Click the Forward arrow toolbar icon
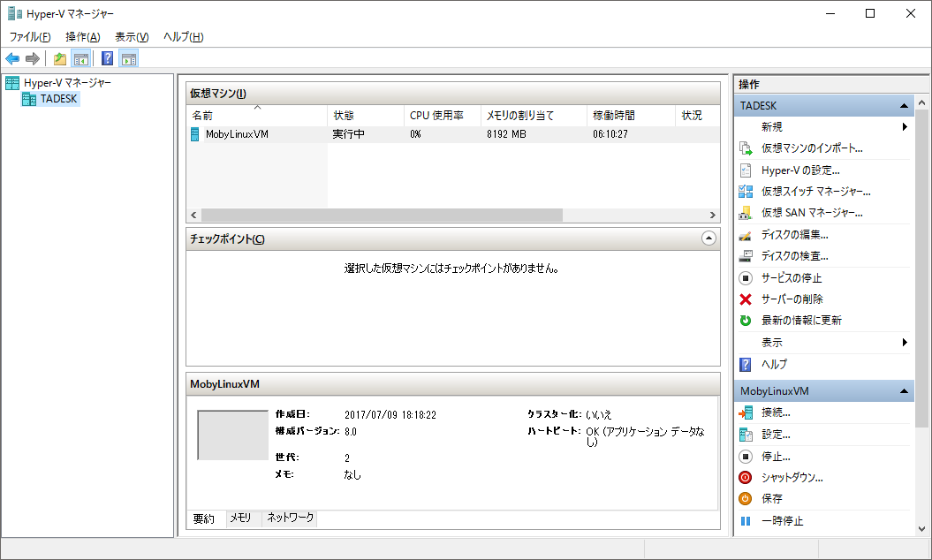Viewport: 932px width, 560px height. click(x=33, y=59)
